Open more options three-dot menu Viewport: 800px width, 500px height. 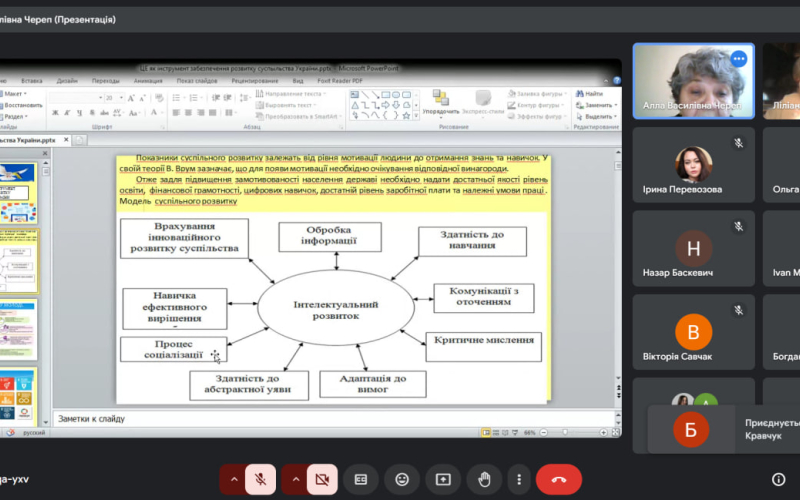[x=518, y=479]
